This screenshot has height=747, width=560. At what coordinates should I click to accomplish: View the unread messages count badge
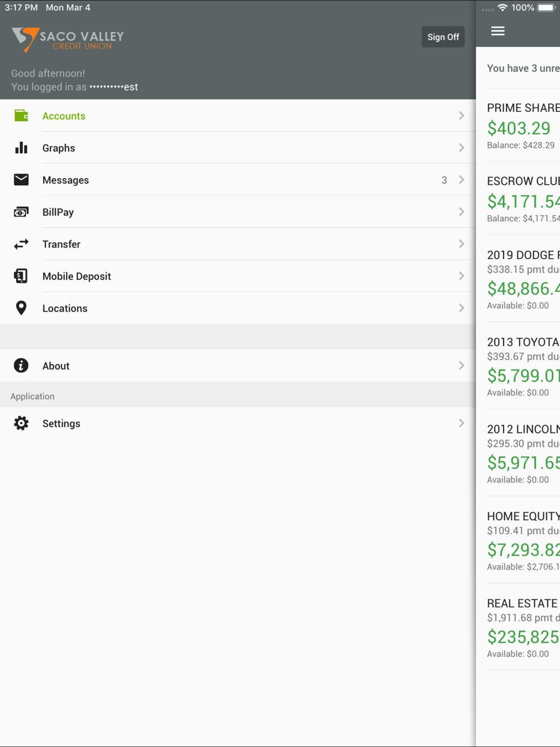(x=444, y=180)
